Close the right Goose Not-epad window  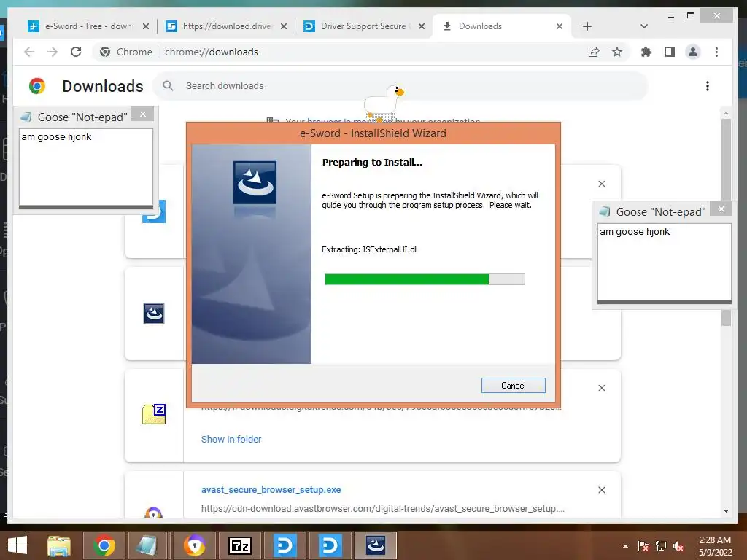[721, 209]
